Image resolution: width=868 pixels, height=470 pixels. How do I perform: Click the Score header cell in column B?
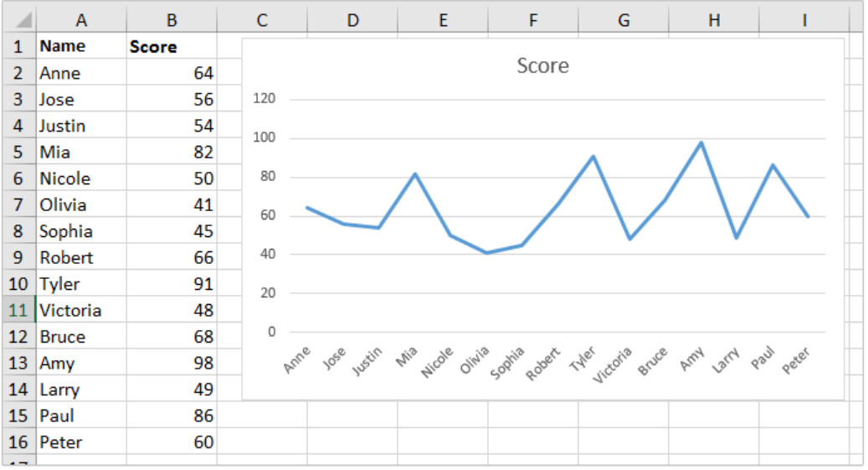point(172,46)
